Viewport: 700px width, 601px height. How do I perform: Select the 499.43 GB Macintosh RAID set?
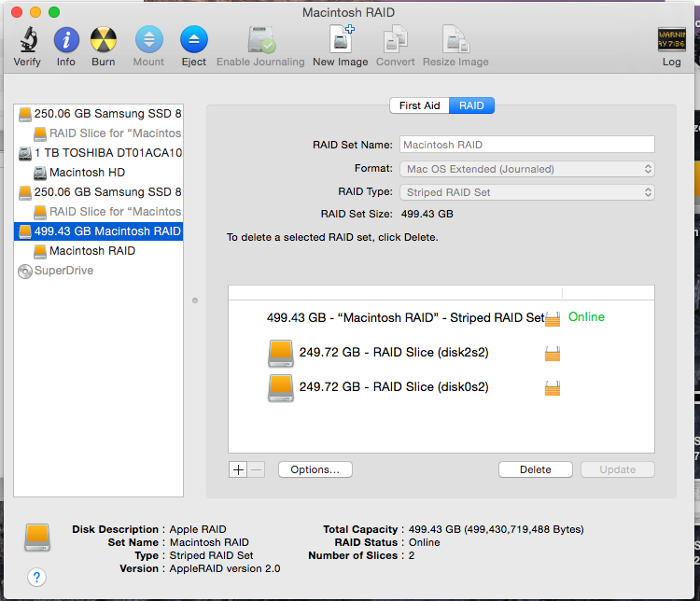coord(99,231)
